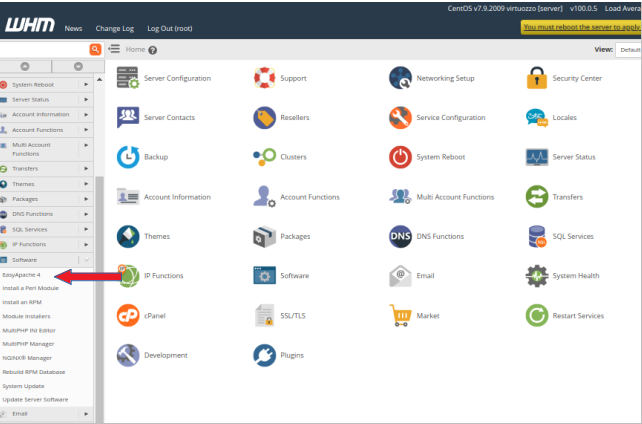Open the Multi Account Functions grid icon

pos(400,196)
